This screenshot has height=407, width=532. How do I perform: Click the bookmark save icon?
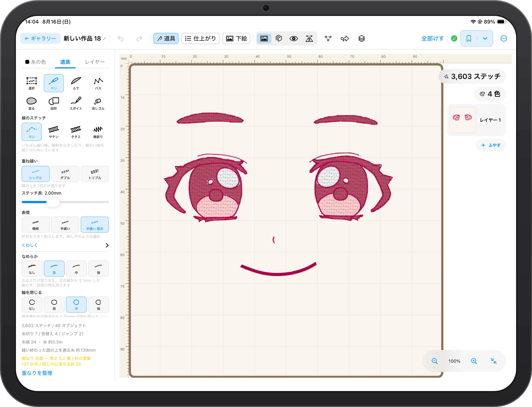coord(469,38)
